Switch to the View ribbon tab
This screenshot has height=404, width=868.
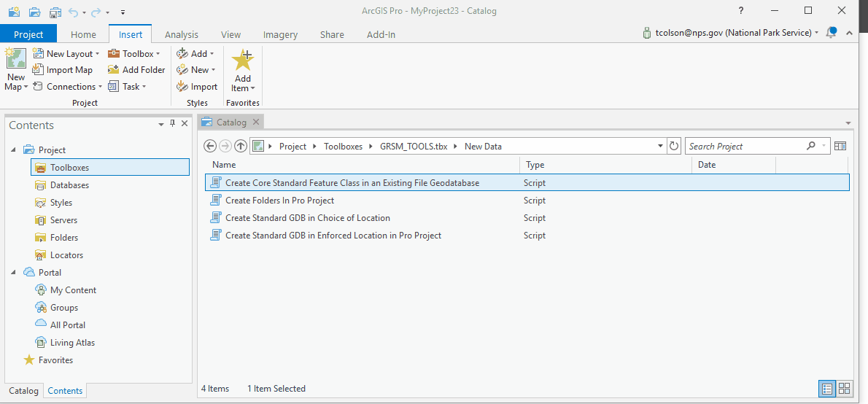pos(230,34)
